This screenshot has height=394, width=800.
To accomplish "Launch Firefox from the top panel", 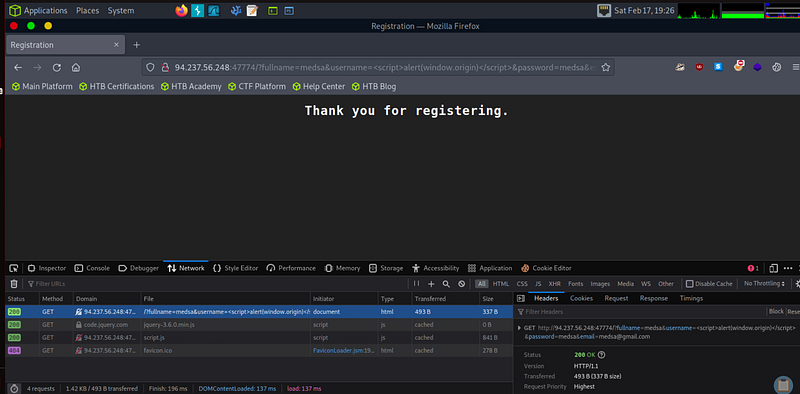I will (181, 10).
